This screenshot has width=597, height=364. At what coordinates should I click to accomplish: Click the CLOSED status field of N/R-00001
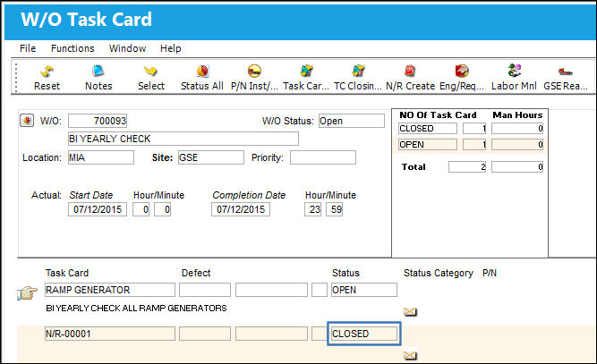pos(364,334)
